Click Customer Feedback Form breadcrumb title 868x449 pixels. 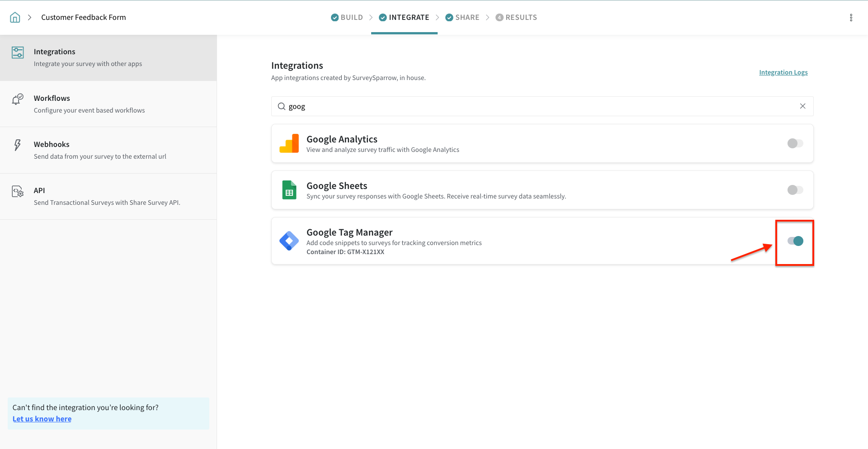(x=84, y=18)
